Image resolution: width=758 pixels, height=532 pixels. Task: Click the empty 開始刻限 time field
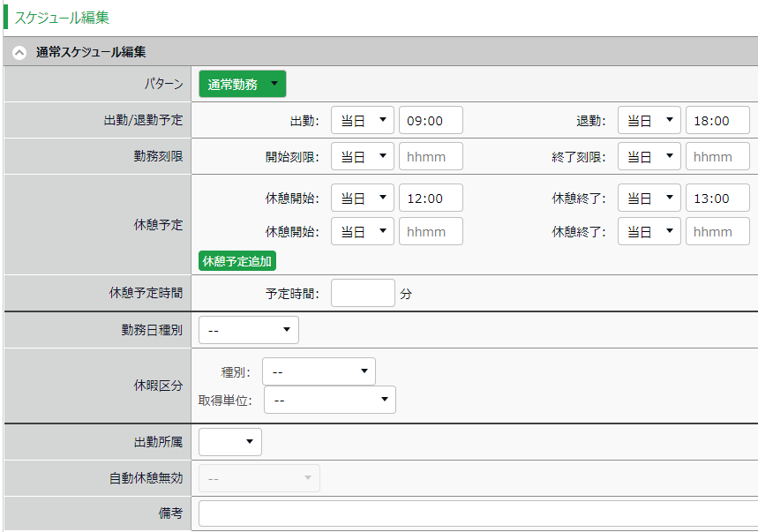pos(431,157)
